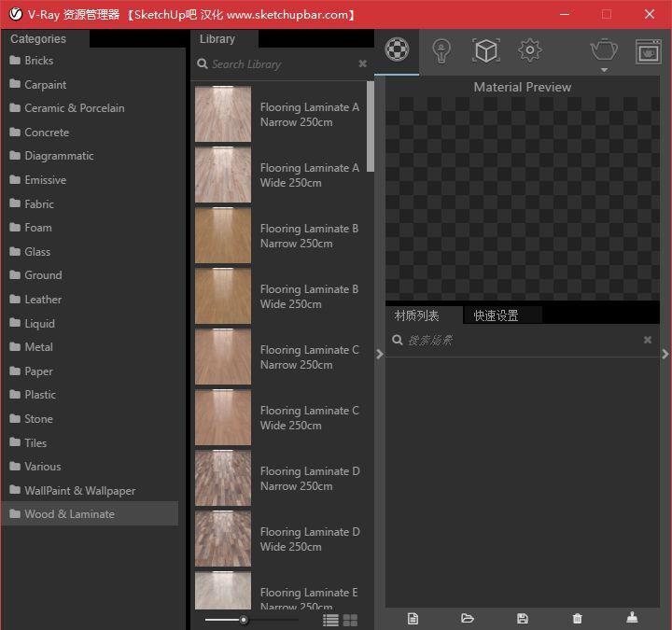Image resolution: width=672 pixels, height=630 pixels.
Task: Open the Plastic category
Action: (x=33, y=394)
